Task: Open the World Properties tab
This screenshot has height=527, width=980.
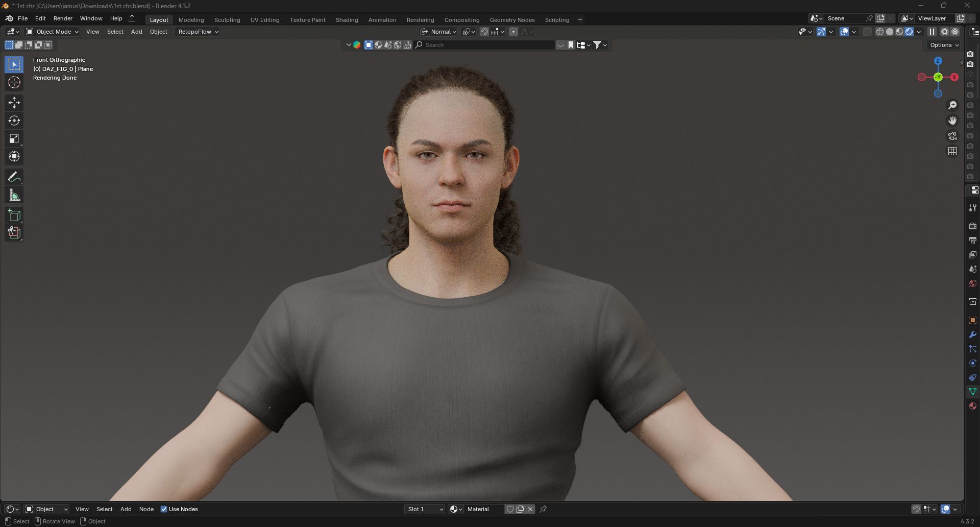Action: coord(972,283)
